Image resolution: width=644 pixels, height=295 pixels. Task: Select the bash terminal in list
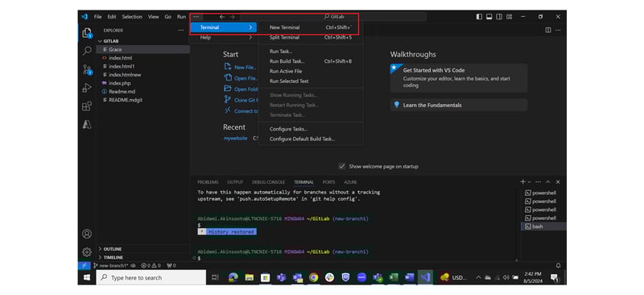point(543,226)
